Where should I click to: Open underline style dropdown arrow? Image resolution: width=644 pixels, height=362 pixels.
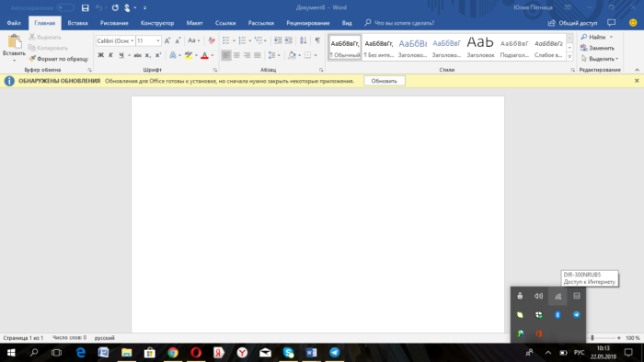click(x=129, y=55)
